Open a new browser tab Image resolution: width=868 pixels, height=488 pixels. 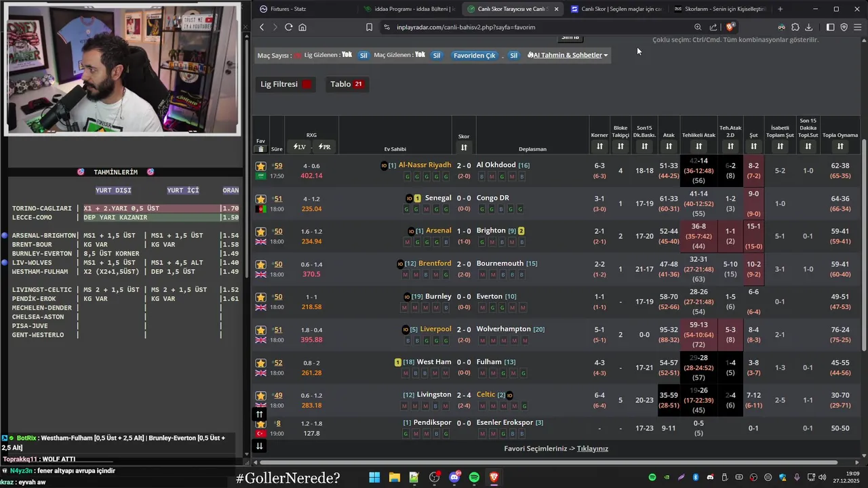780,9
